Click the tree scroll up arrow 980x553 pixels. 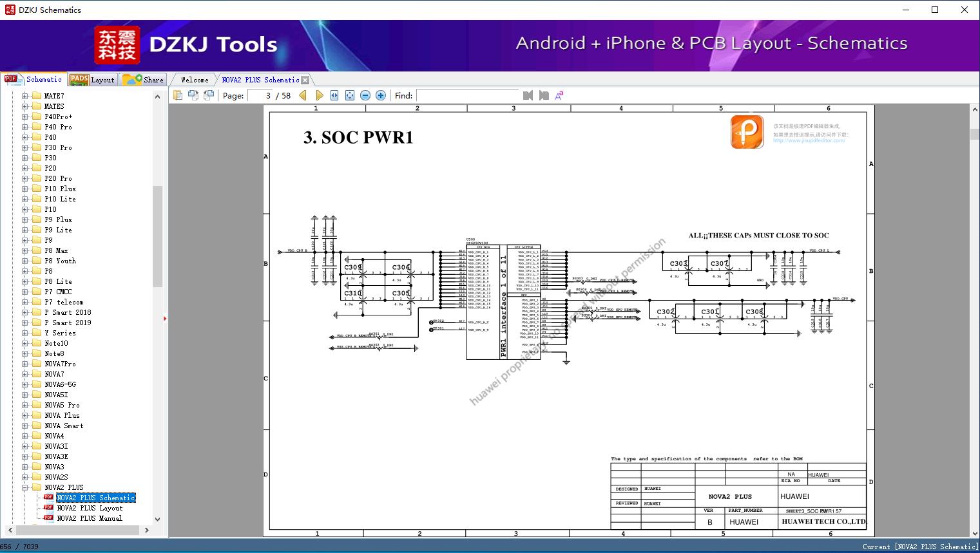(x=157, y=96)
